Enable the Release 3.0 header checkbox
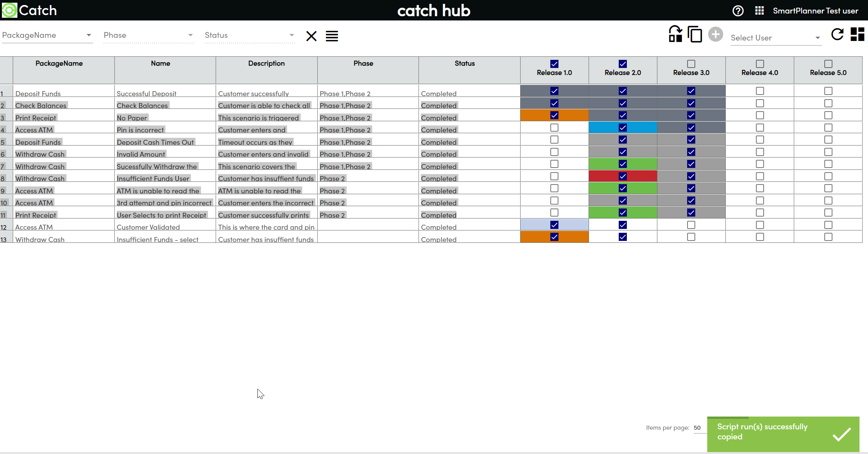The height and width of the screenshot is (454, 868). 691,64
